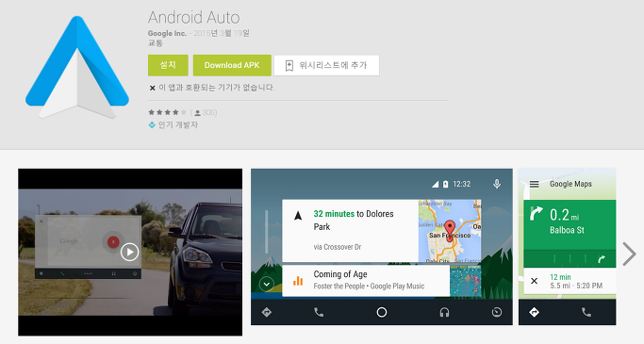Image resolution: width=644 pixels, height=344 pixels.
Task: Click the San Francisco map preview
Action: (450, 231)
